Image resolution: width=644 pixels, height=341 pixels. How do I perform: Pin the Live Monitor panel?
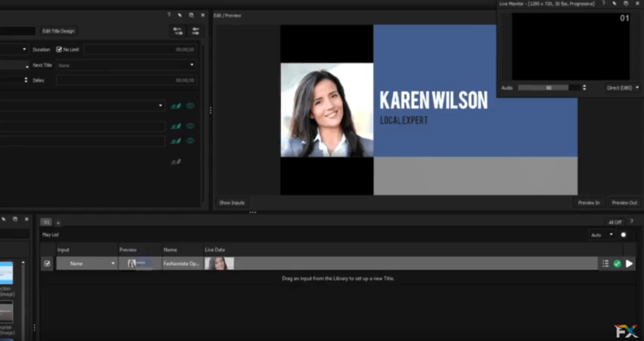614,4
